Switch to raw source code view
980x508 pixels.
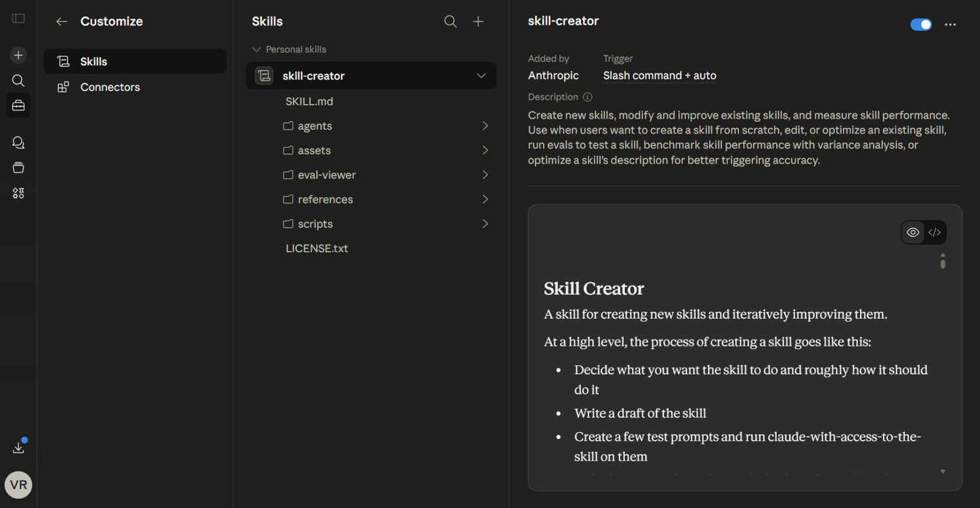point(934,232)
